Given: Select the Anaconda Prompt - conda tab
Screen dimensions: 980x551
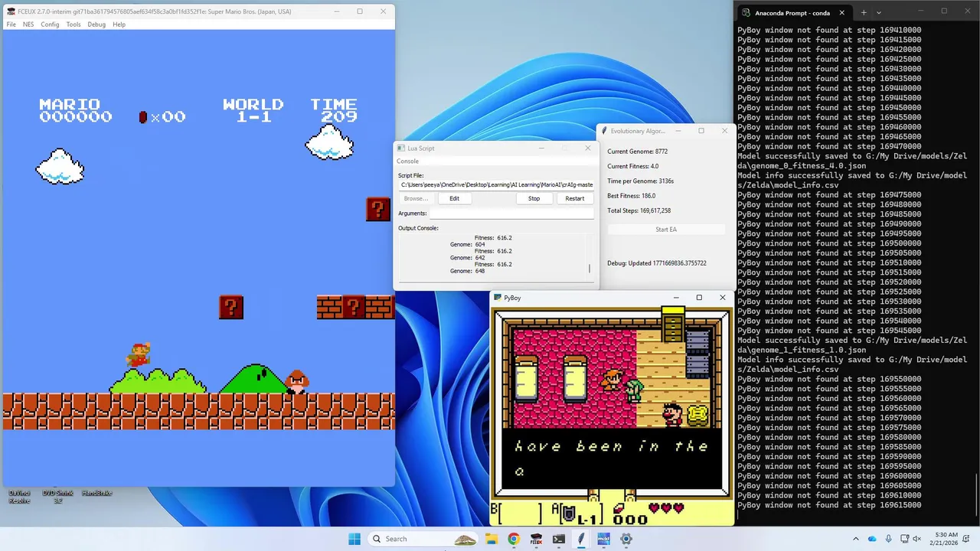Looking at the screenshot, I should pyautogui.click(x=792, y=13).
